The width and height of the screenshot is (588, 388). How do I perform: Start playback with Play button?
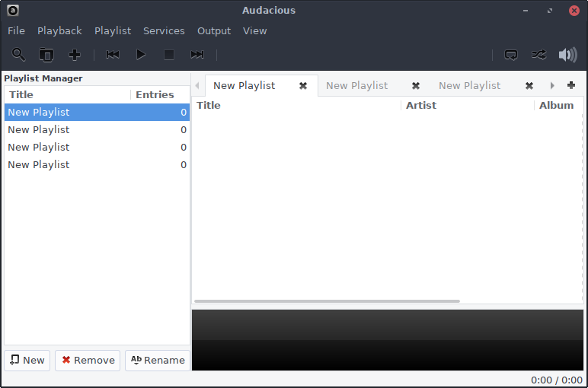coord(141,55)
